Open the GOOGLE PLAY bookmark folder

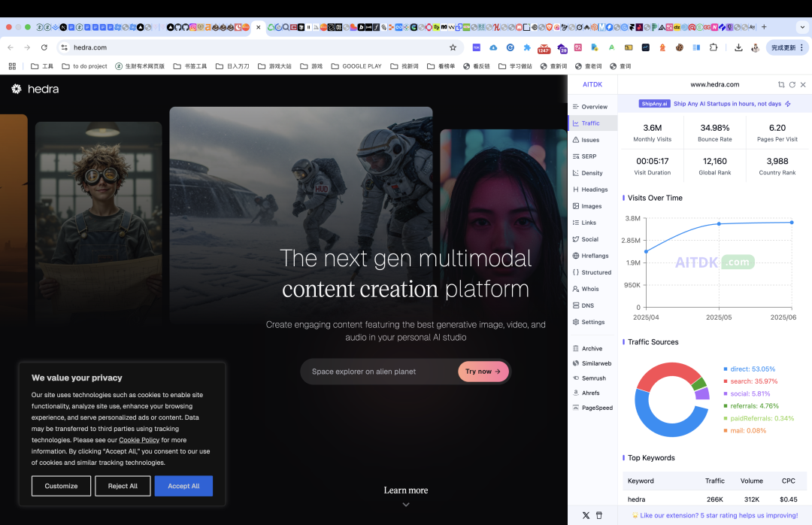356,66
